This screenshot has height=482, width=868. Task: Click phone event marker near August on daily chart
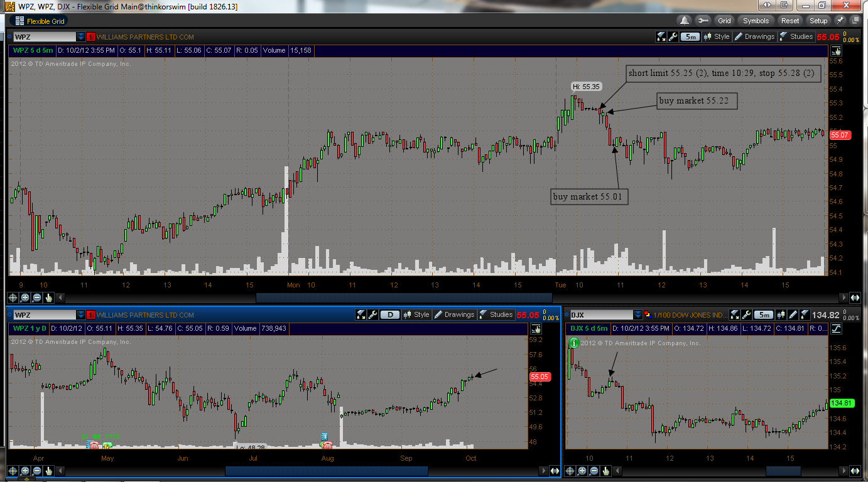[327, 445]
